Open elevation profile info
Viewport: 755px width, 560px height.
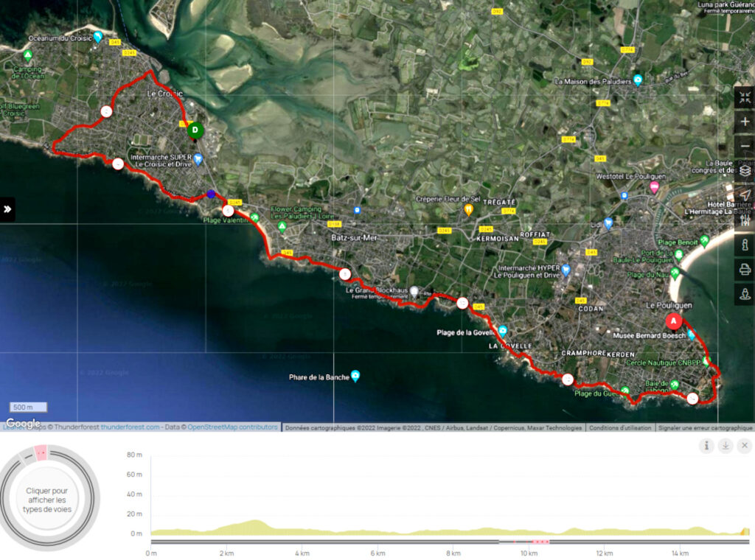pos(706,445)
